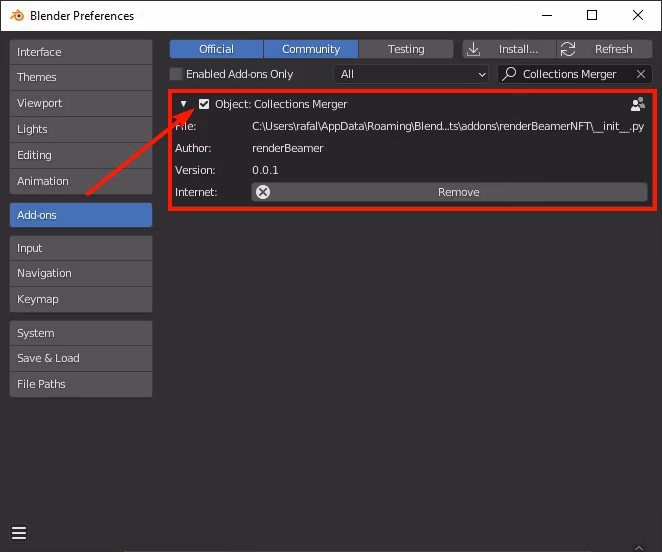Enable the Enabled Add-ons Only checkbox
Image resolution: width=662 pixels, height=552 pixels.
(176, 74)
